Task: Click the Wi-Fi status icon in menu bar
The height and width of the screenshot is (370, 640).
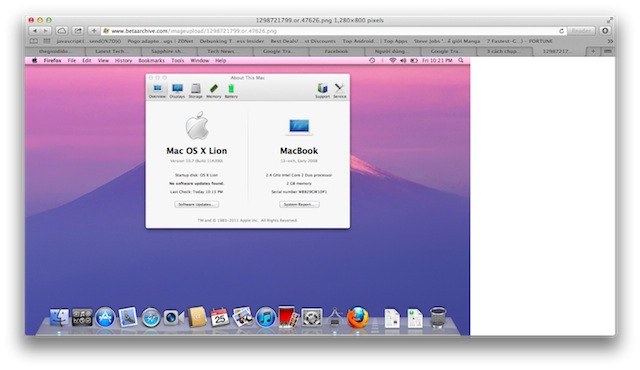Action: click(x=393, y=60)
